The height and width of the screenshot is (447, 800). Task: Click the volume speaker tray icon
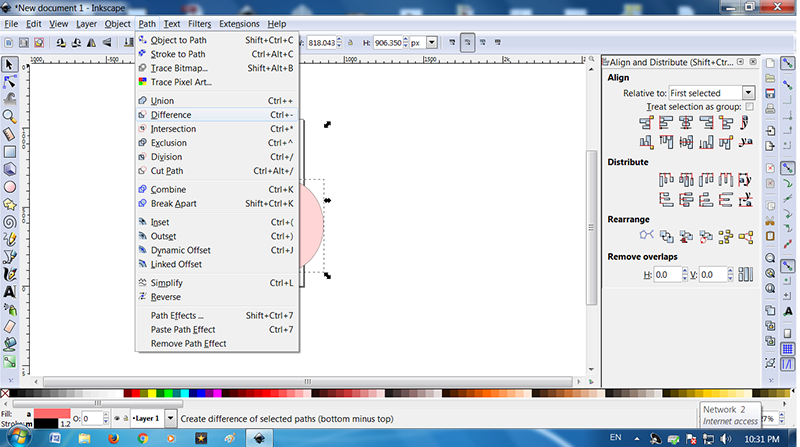click(726, 439)
